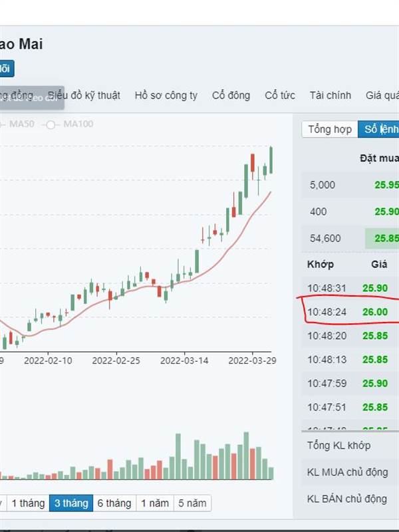
Task: Set chart range to 3 tháng
Action: coord(71,503)
